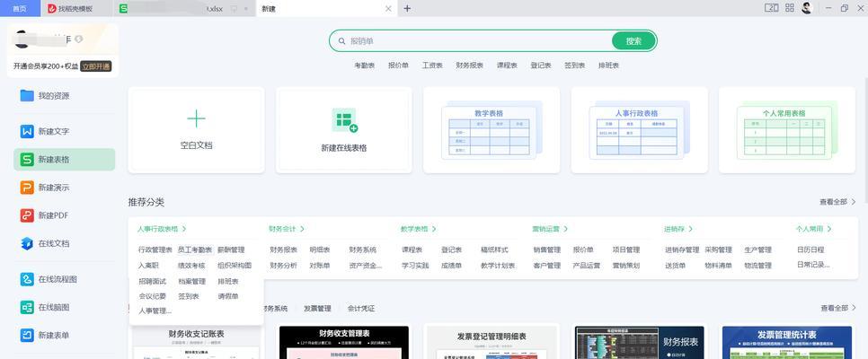Expand the 营销运营 category heading
Image resolution: width=868 pixels, height=359 pixels.
click(550, 229)
